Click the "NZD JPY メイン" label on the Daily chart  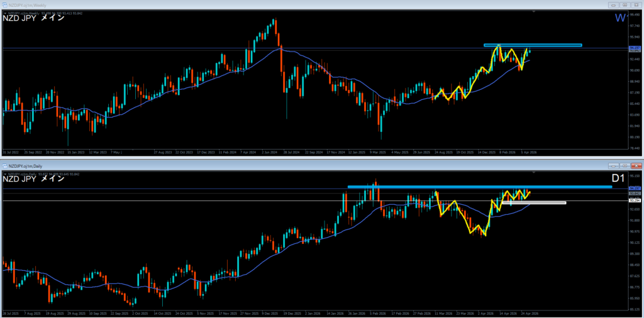pos(32,178)
